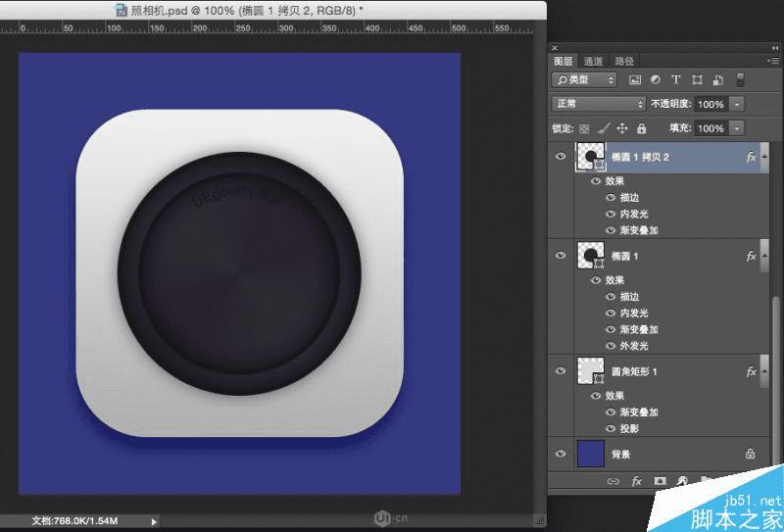Filter layers by pixel image type

[634, 80]
